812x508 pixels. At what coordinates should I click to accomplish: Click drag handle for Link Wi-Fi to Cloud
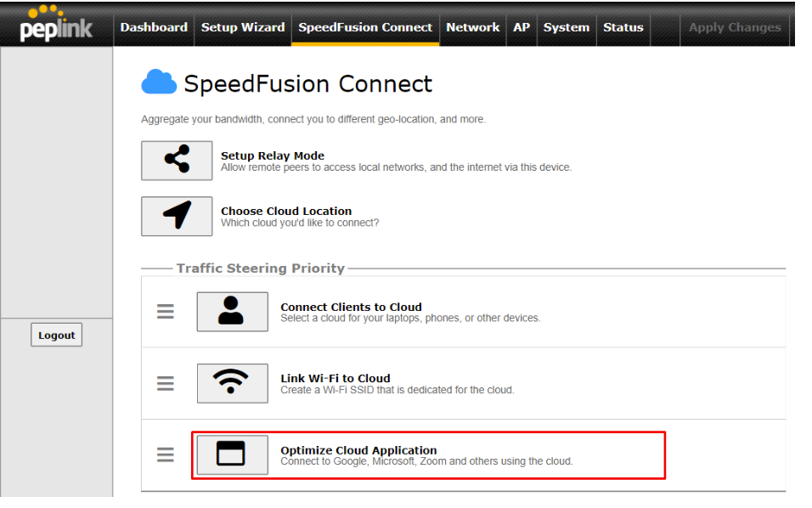[x=165, y=383]
